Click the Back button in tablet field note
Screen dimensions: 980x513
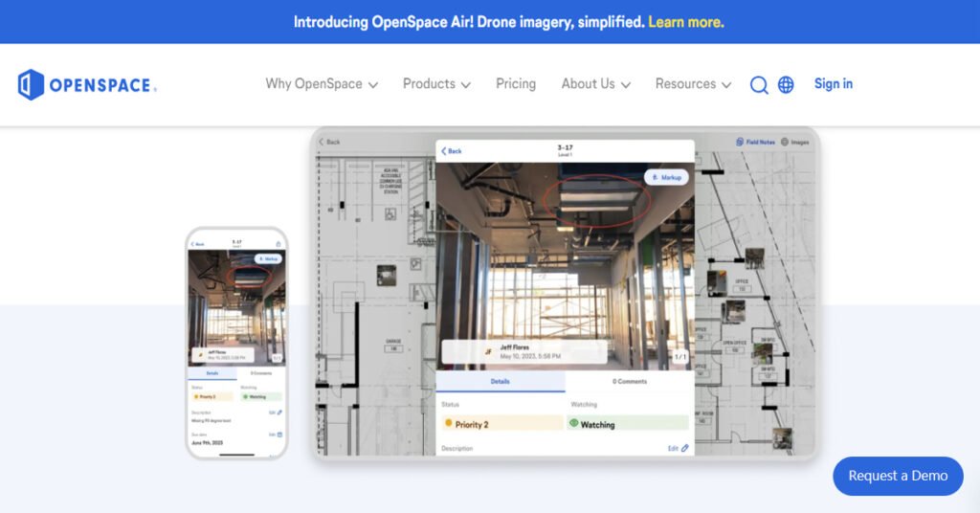[452, 151]
